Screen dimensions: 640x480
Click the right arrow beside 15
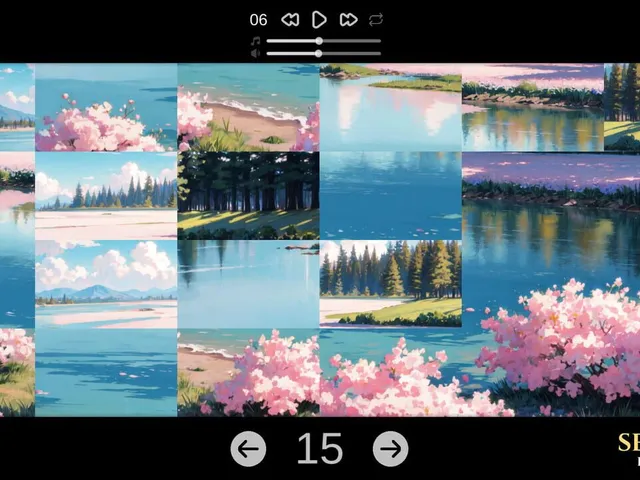pos(390,449)
